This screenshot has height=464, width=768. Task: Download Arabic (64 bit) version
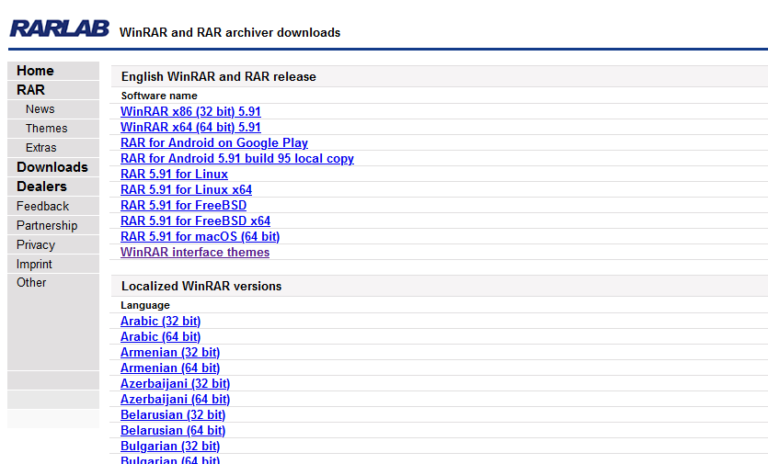click(x=161, y=337)
